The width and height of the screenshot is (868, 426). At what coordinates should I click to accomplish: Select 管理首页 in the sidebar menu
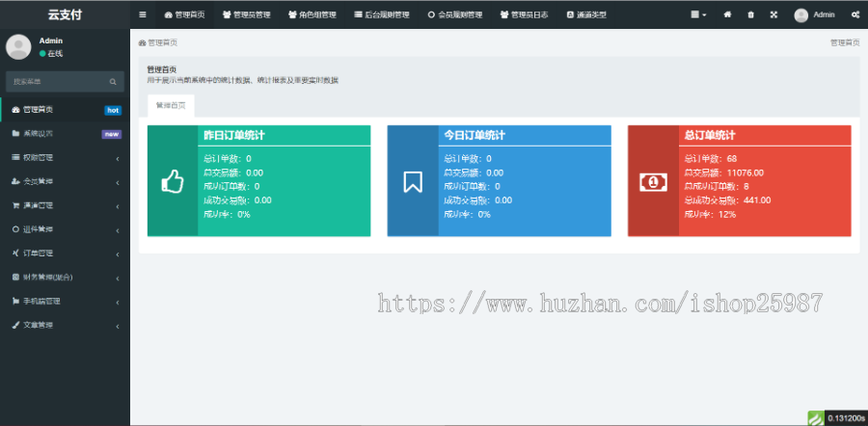click(66, 110)
